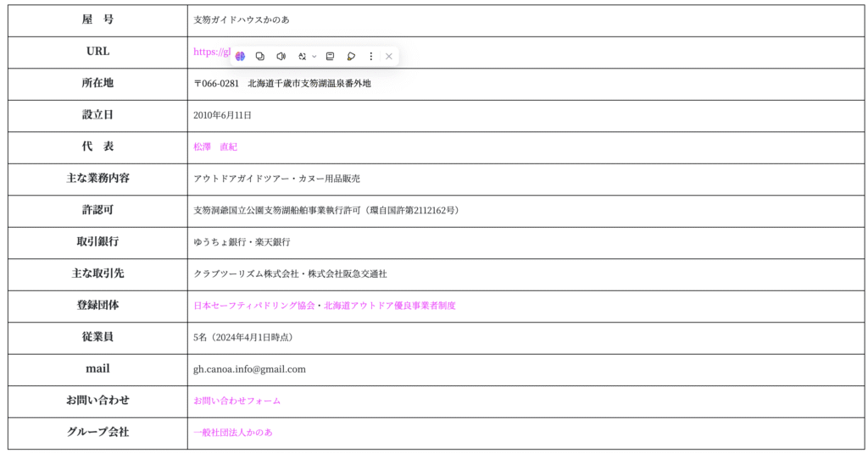Open the 一般社団法人かのあ link

233,433
